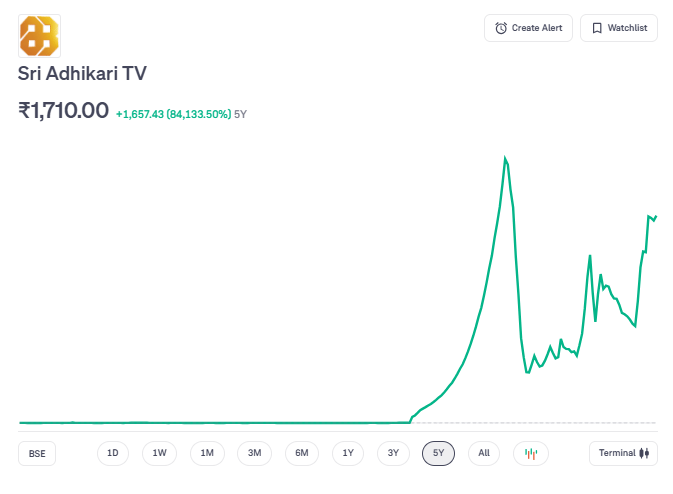This screenshot has width=673, height=494.
Task: Select the 1M time range
Action: pos(207,453)
